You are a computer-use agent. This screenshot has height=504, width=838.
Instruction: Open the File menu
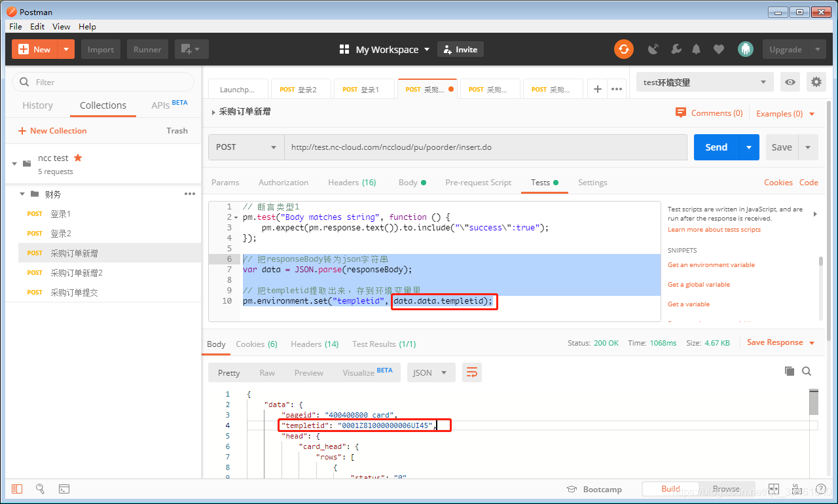click(x=16, y=26)
